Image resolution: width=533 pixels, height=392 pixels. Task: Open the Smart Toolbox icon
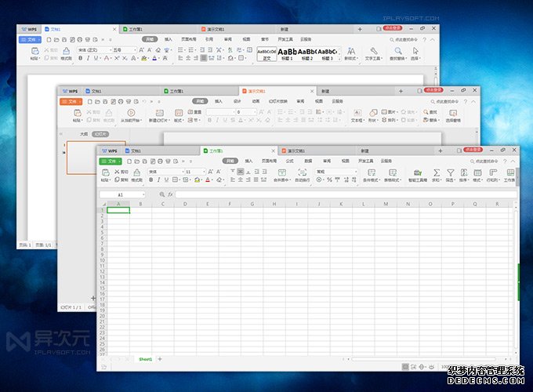418,172
